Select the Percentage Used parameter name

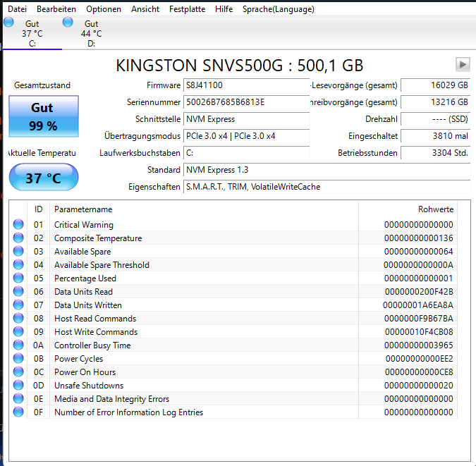tap(85, 278)
